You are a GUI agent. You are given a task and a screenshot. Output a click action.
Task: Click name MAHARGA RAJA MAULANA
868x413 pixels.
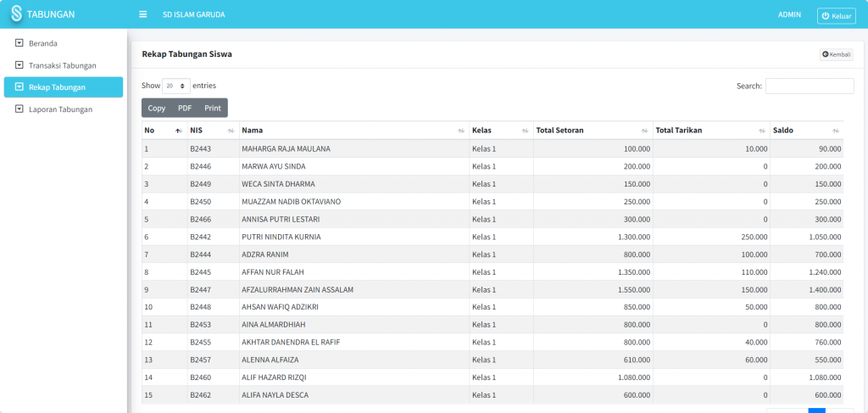(287, 149)
